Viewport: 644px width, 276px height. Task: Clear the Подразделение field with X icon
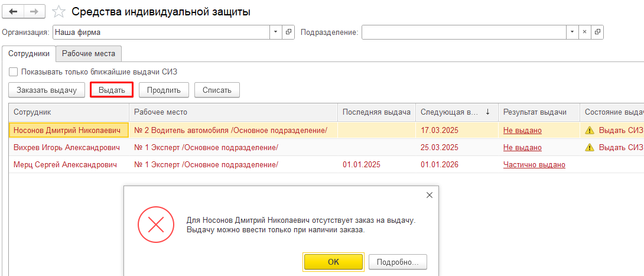pos(584,32)
